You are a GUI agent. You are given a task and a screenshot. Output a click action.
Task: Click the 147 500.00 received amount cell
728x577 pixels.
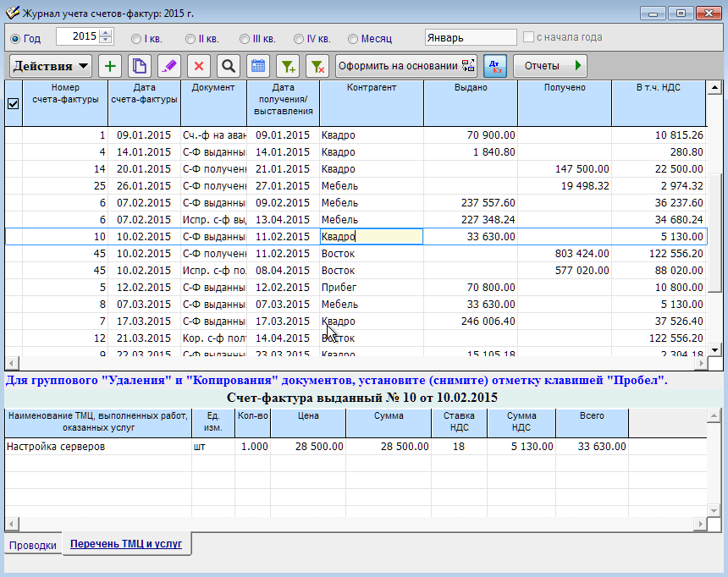565,169
